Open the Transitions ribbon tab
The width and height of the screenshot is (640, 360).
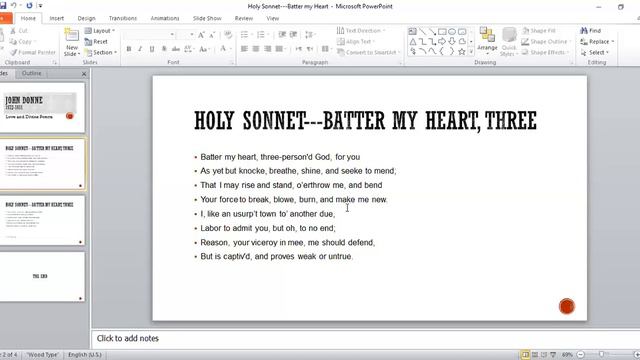pyautogui.click(x=123, y=18)
